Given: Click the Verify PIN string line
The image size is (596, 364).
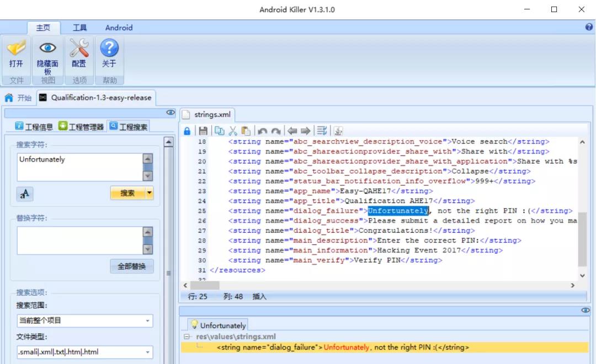Looking at the screenshot, I should coord(336,260).
